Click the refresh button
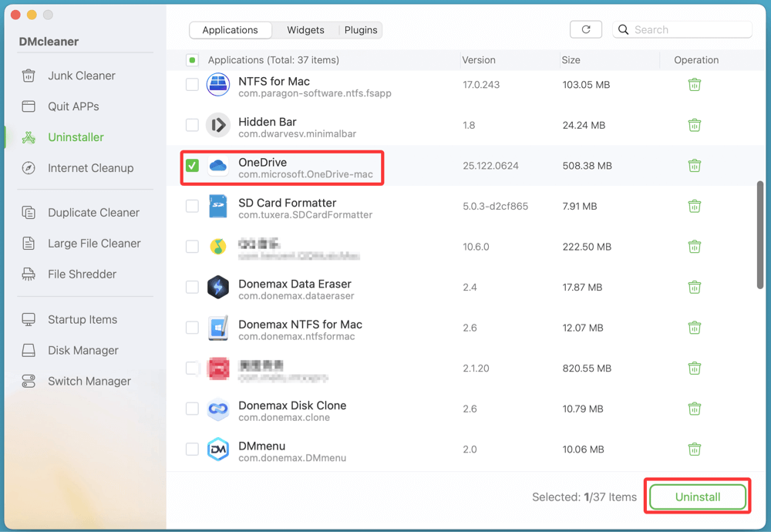Viewport: 771px width, 532px height. pyautogui.click(x=586, y=29)
